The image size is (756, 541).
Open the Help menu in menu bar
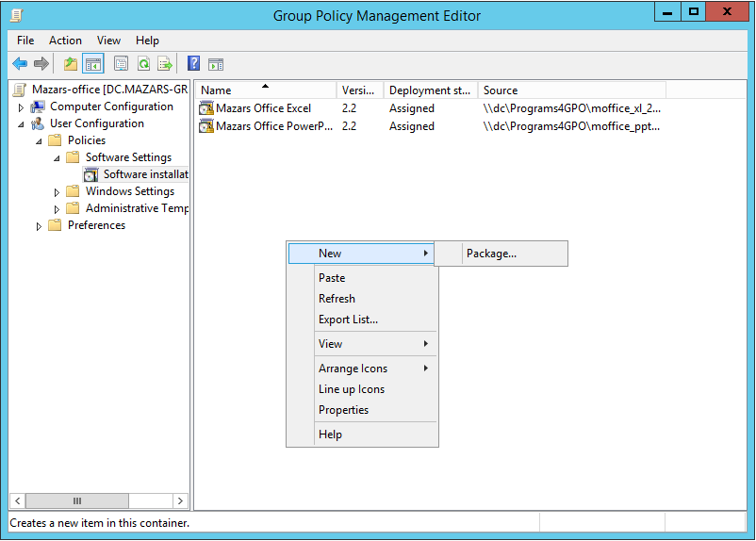[x=147, y=41]
